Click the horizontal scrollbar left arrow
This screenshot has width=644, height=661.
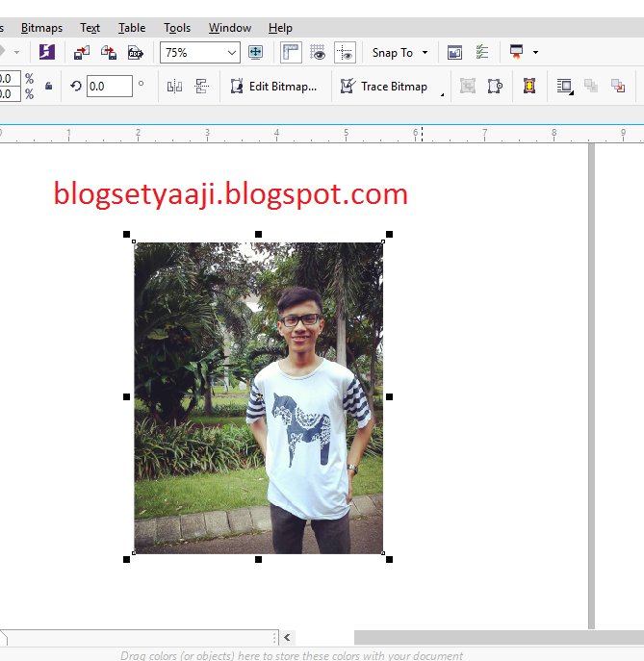[x=287, y=637]
